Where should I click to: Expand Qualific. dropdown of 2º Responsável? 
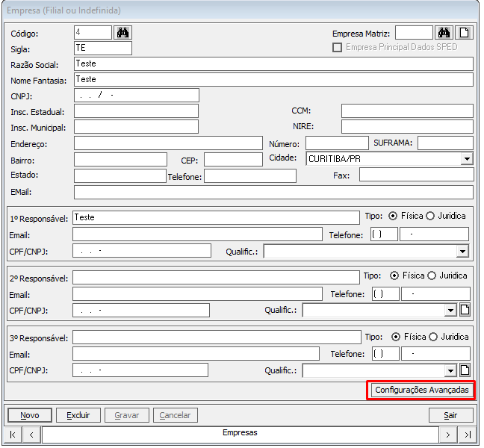tap(450, 310)
